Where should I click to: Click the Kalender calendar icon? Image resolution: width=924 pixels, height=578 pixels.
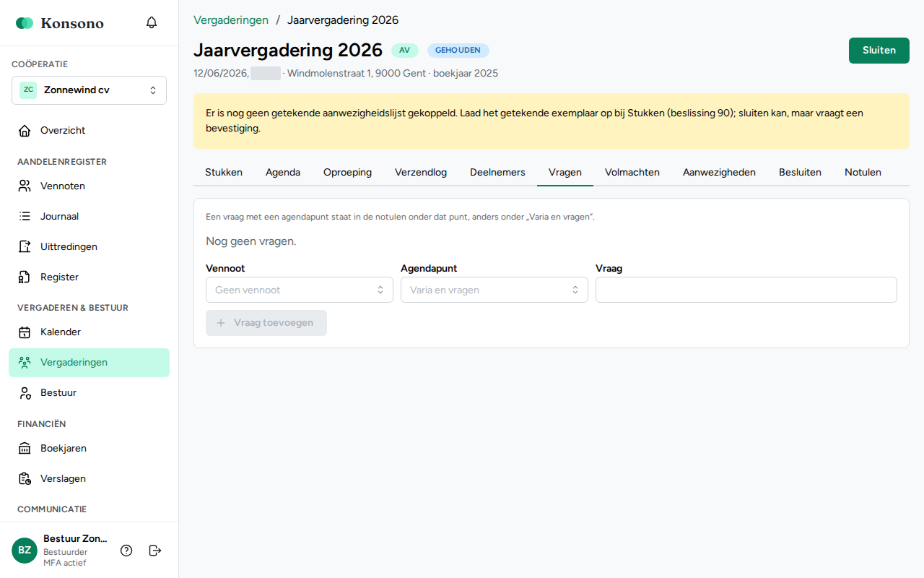click(25, 332)
